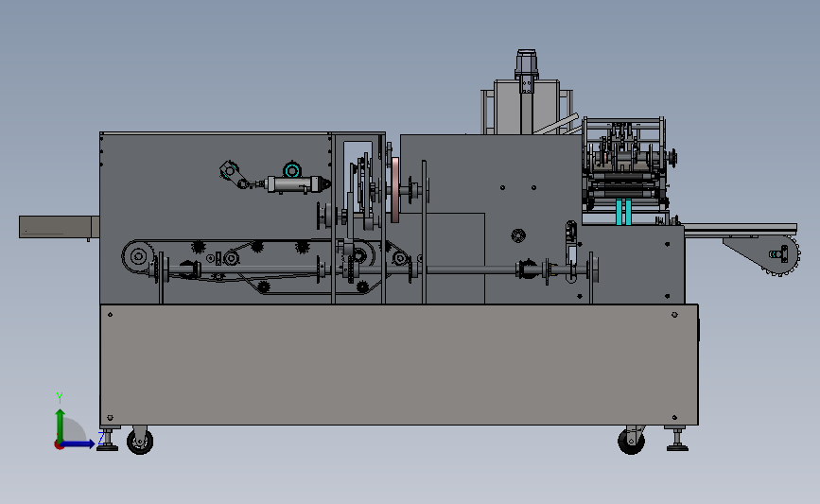Screen dimensions: 820x504
Task: Select the right outfeed conveyor table
Action: tap(741, 230)
